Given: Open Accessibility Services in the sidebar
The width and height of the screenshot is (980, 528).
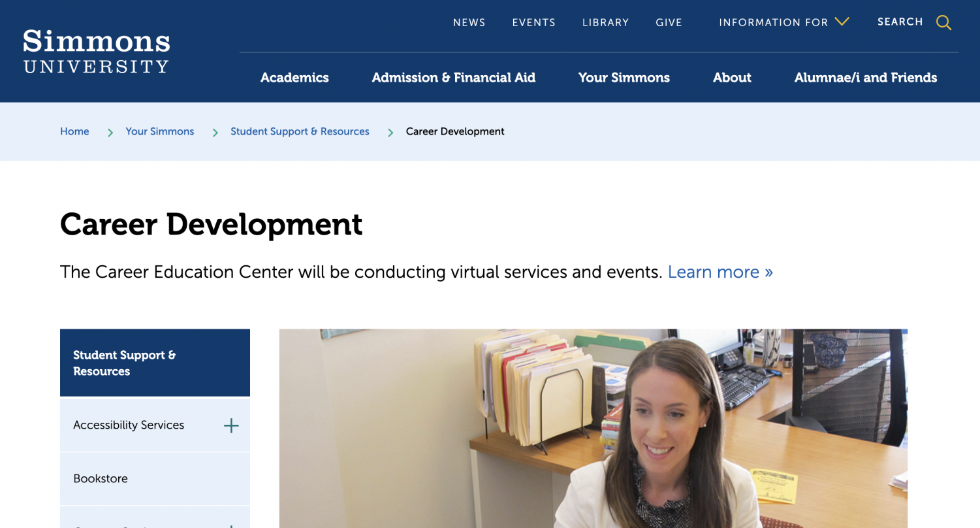Looking at the screenshot, I should click(x=129, y=425).
